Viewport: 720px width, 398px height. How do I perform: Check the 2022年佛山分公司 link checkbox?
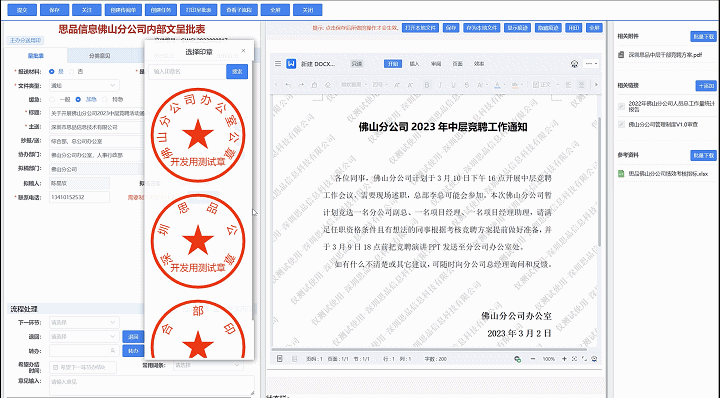(621, 106)
